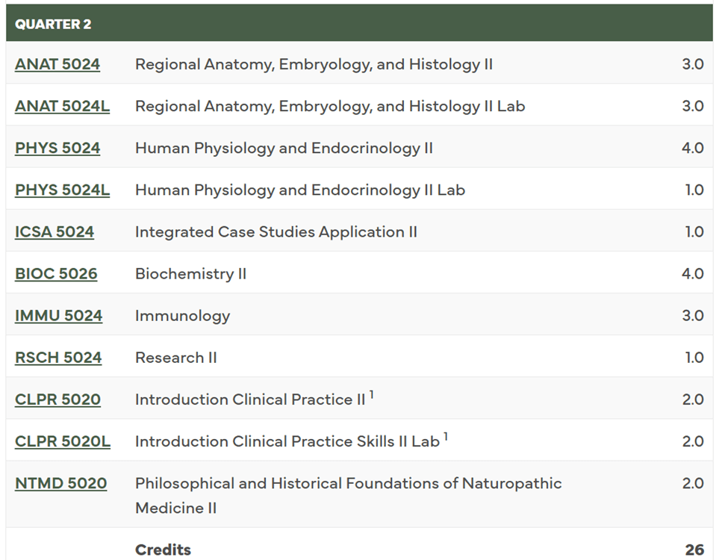Open the BIOC 5026 course link
The height and width of the screenshot is (560, 728).
coord(56,273)
